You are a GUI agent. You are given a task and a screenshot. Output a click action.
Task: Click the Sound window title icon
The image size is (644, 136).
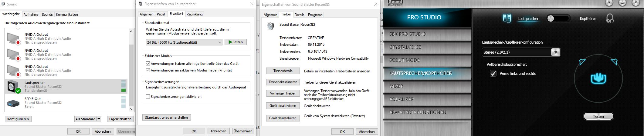[3, 4]
